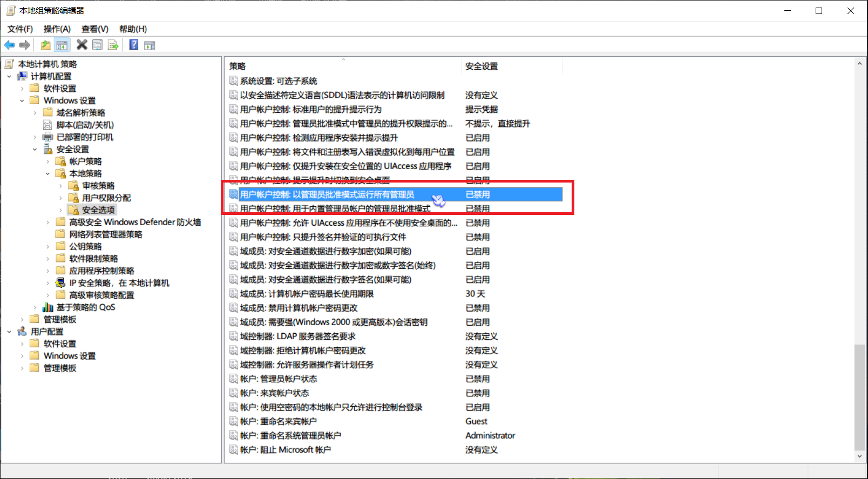Open the 查看(V) menu

pos(95,29)
